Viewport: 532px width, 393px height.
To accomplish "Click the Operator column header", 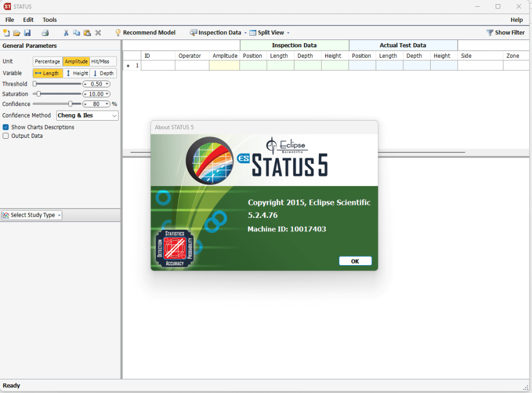I will [x=192, y=56].
